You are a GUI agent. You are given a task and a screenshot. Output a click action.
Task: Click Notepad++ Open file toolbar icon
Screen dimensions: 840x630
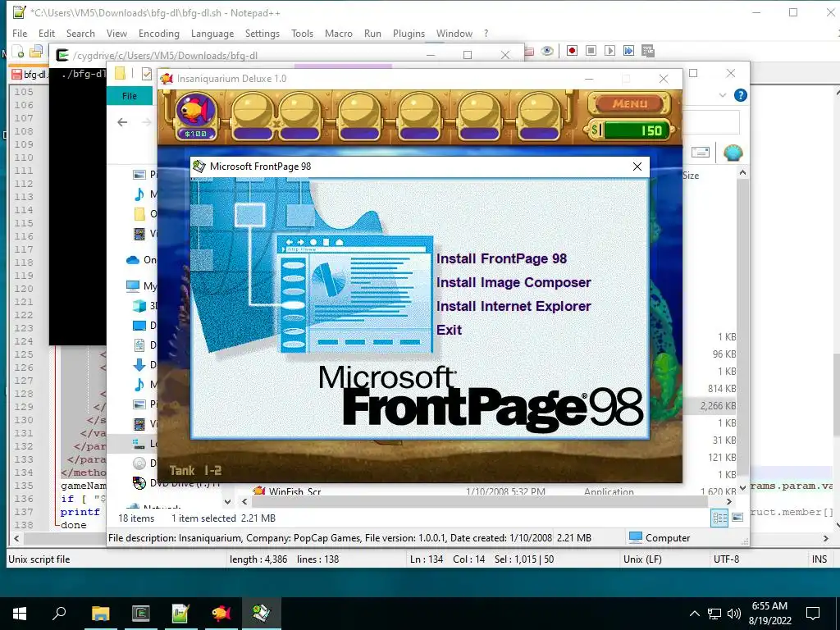(36, 52)
